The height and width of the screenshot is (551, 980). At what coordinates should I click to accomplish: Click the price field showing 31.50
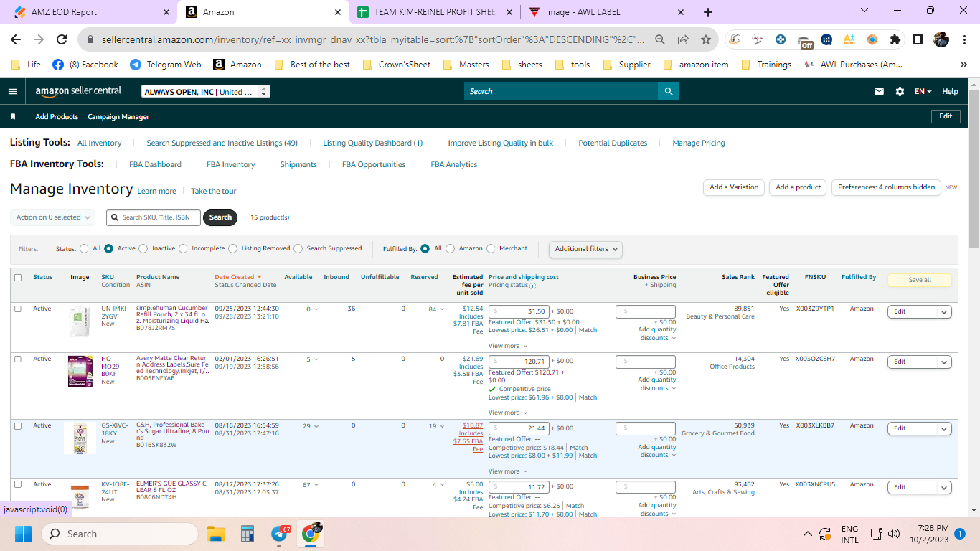pyautogui.click(x=519, y=311)
